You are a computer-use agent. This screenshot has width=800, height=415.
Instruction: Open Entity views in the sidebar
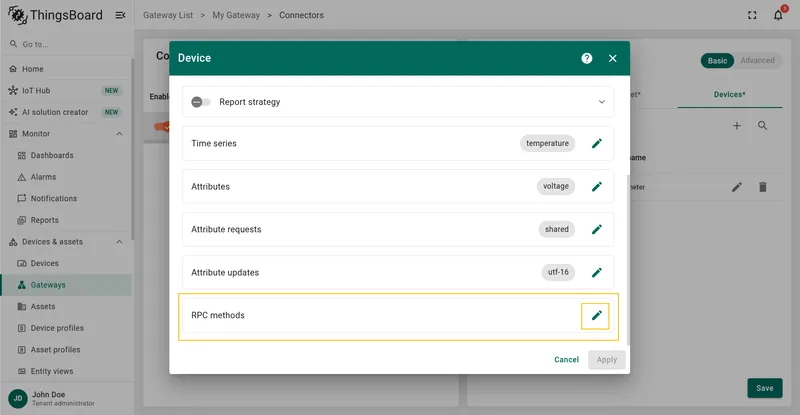tap(66, 371)
